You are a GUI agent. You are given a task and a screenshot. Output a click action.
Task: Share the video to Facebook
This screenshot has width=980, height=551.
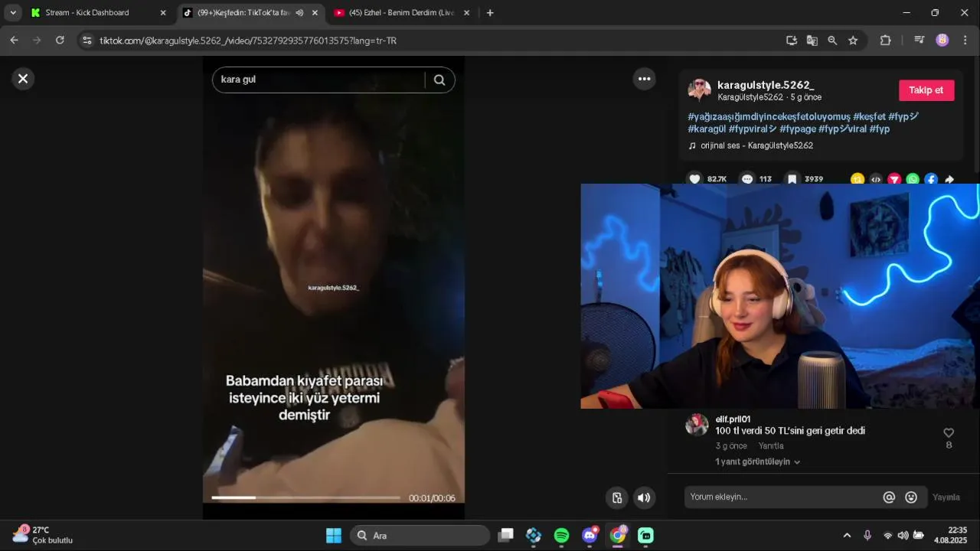click(931, 180)
